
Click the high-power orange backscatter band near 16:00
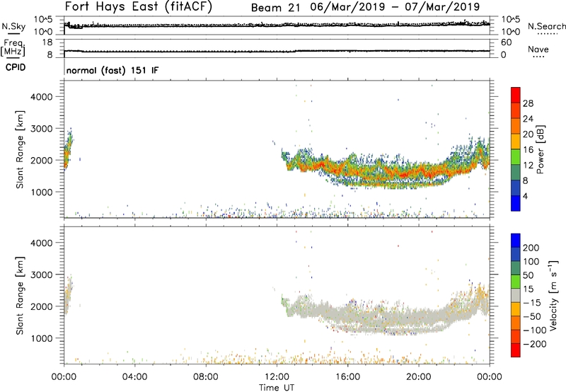click(347, 171)
